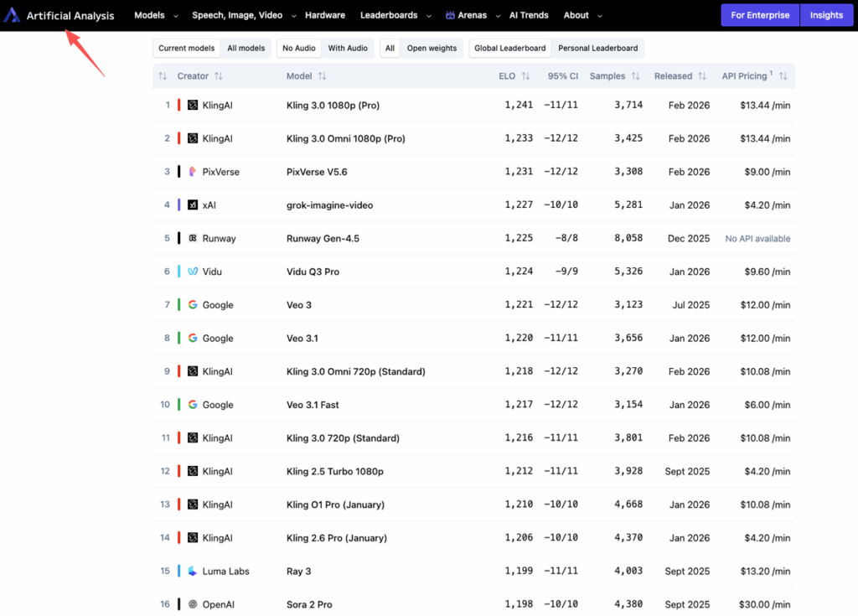Click '$30.00 /min' pricing cell

[x=764, y=604]
